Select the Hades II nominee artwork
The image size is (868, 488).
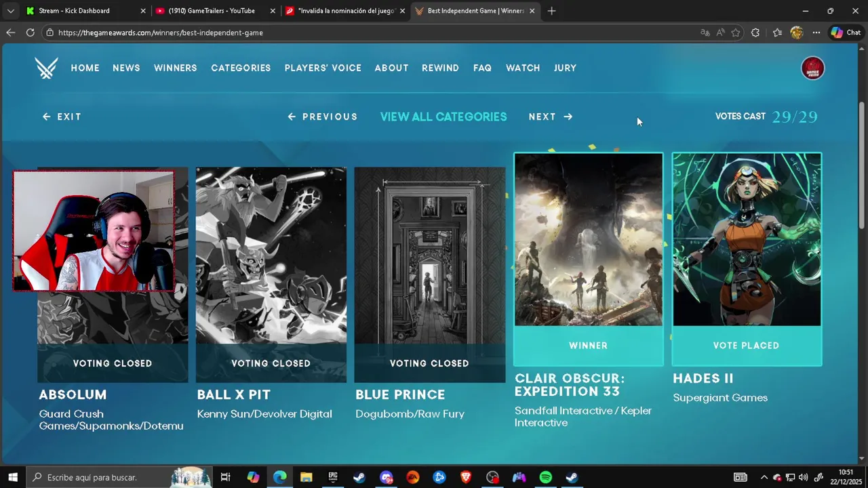[x=747, y=239]
